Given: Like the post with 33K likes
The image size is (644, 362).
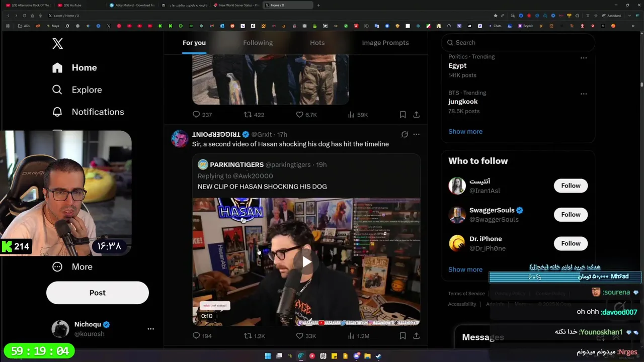Looking at the screenshot, I should tap(299, 336).
